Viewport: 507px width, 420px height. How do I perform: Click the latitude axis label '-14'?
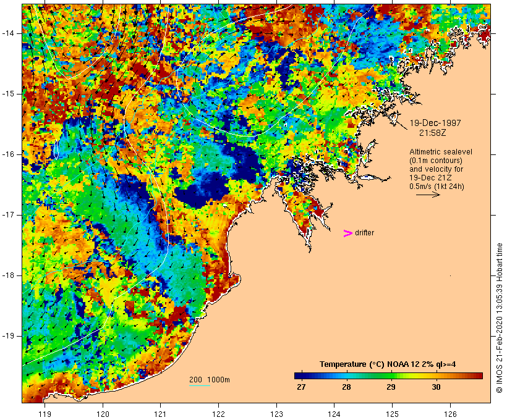7,33
